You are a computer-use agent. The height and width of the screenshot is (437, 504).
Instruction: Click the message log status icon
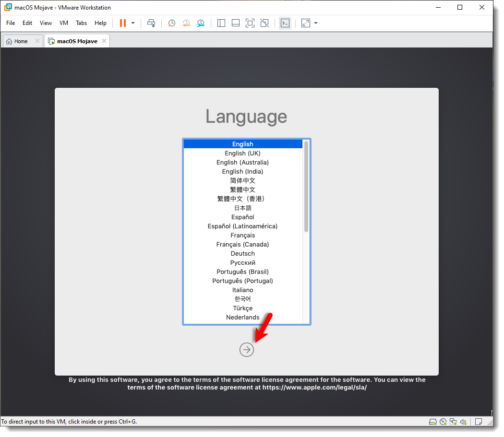[x=479, y=423]
